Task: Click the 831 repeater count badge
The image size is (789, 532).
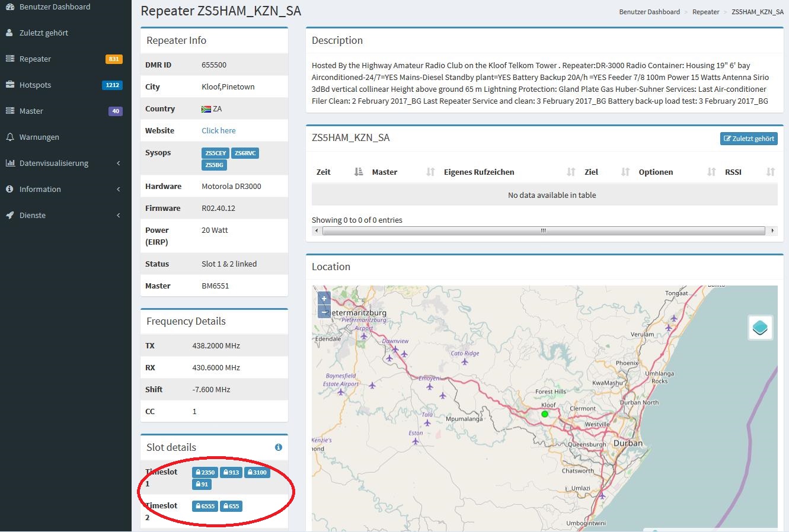Action: click(x=114, y=59)
